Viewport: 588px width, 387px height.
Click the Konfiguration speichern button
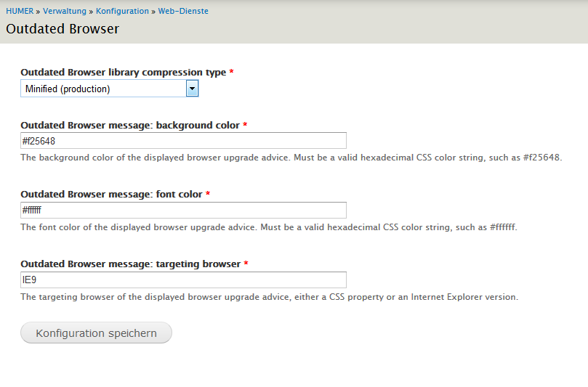click(97, 333)
